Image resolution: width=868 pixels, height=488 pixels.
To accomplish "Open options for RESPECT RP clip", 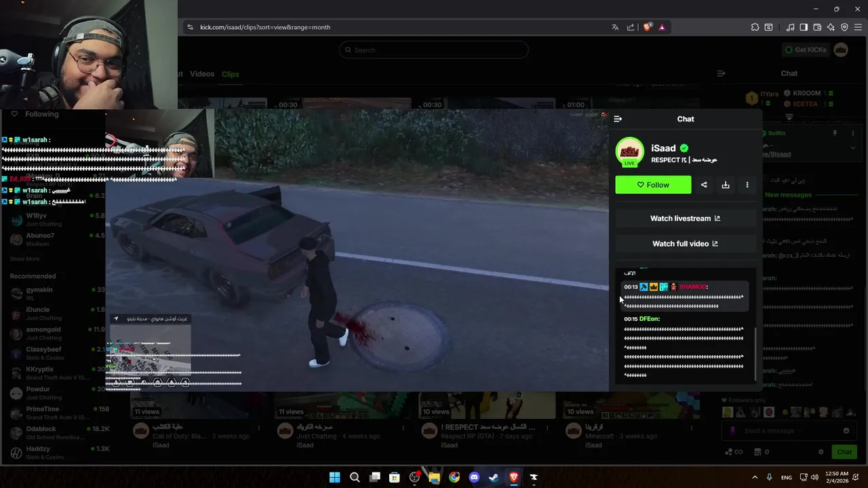I will pyautogui.click(x=547, y=428).
